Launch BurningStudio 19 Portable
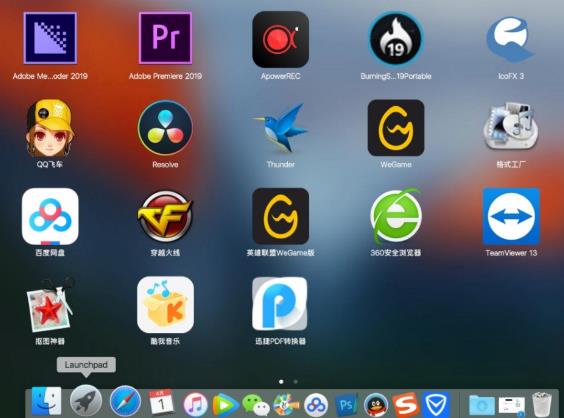This screenshot has height=418, width=564. click(x=396, y=38)
